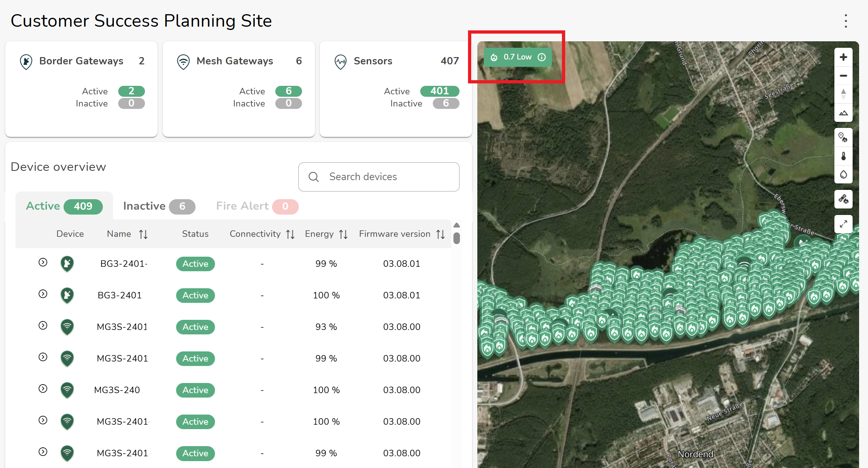
Task: Zoom out on the map
Action: pyautogui.click(x=843, y=76)
